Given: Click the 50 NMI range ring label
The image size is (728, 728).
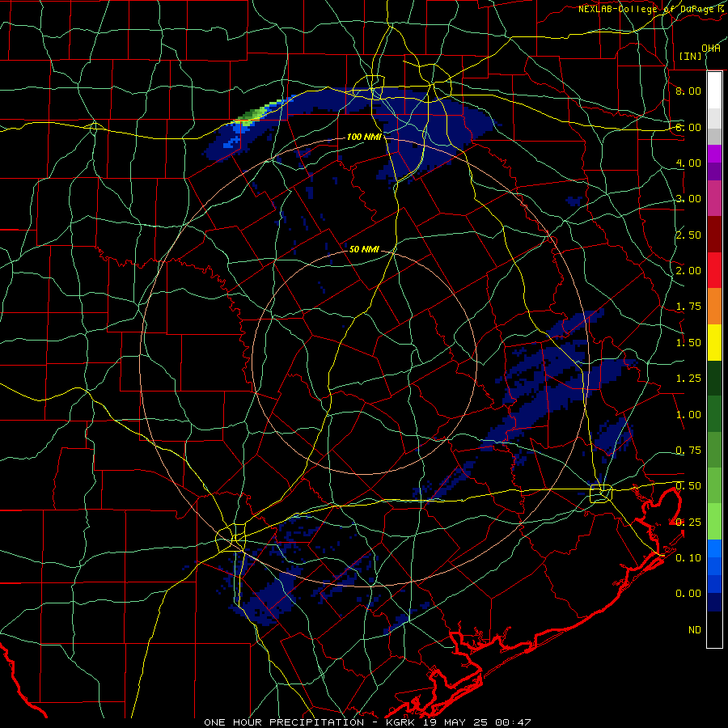Looking at the screenshot, I should (364, 249).
